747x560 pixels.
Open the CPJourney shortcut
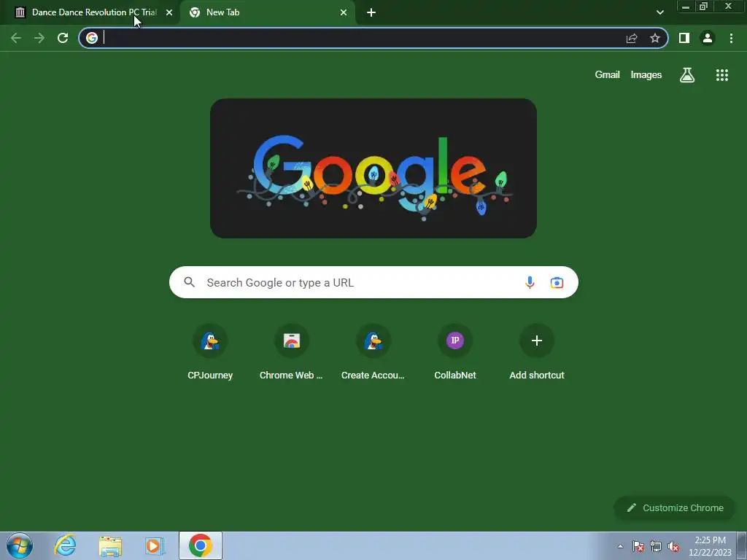(210, 352)
